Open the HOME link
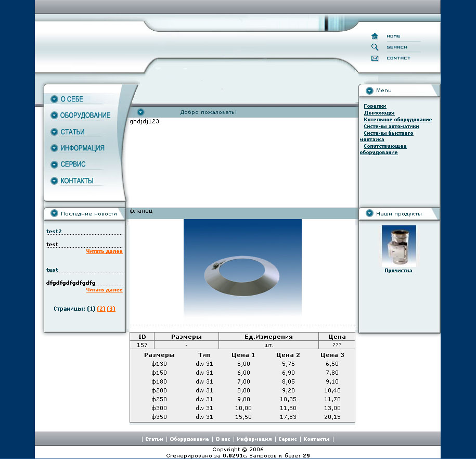Image resolution: width=476 pixels, height=459 pixels. point(393,36)
